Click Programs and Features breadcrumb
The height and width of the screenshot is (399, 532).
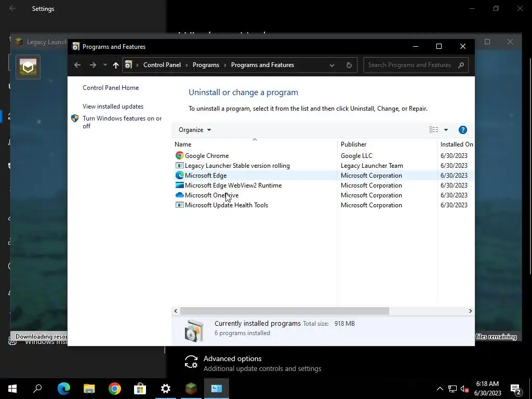(x=262, y=65)
